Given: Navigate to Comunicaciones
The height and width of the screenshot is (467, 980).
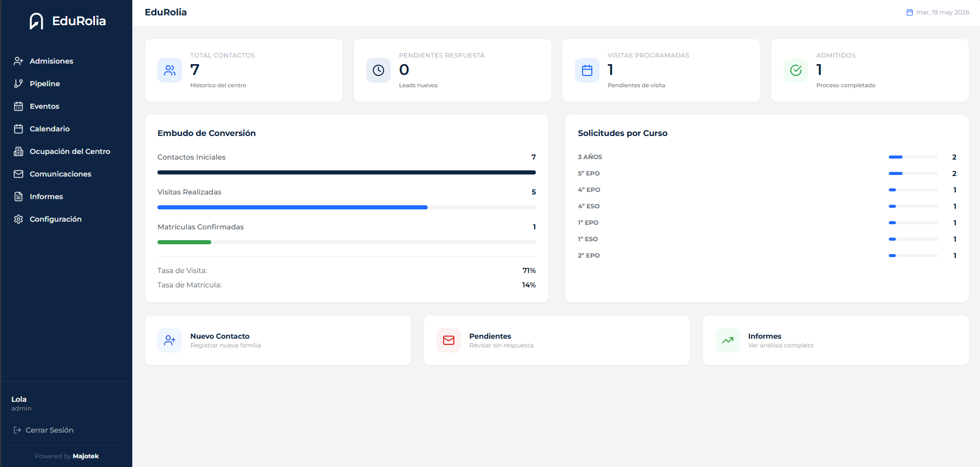Looking at the screenshot, I should (x=66, y=174).
